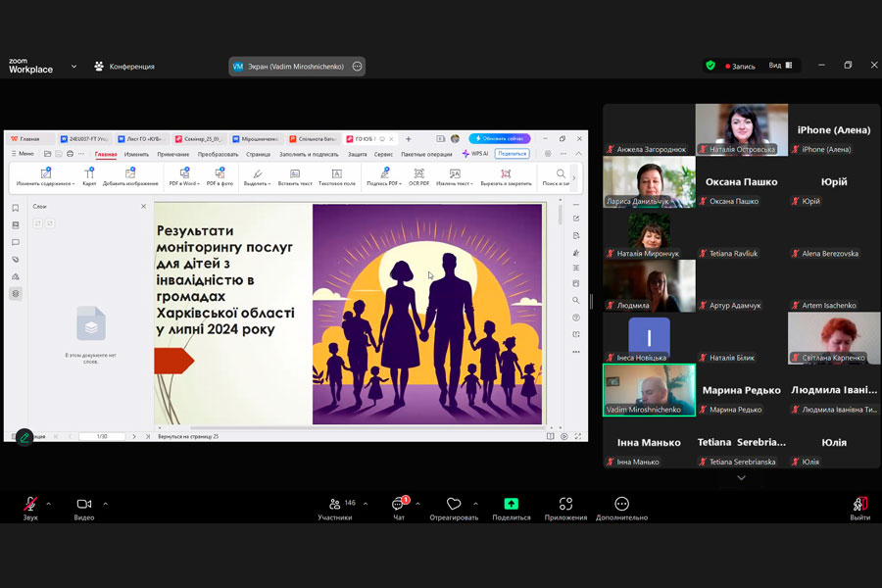Click the Отреагировать reactions heart icon
This screenshot has height=588, width=882.
click(453, 504)
